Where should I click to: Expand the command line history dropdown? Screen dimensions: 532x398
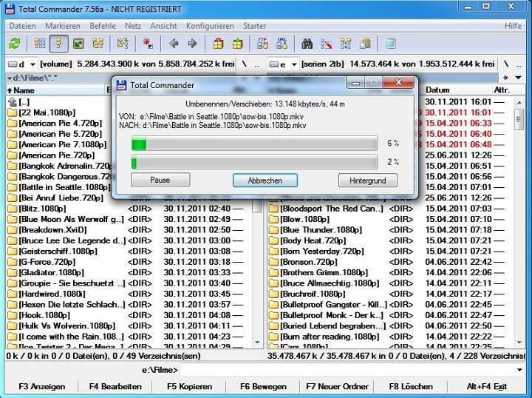519,370
